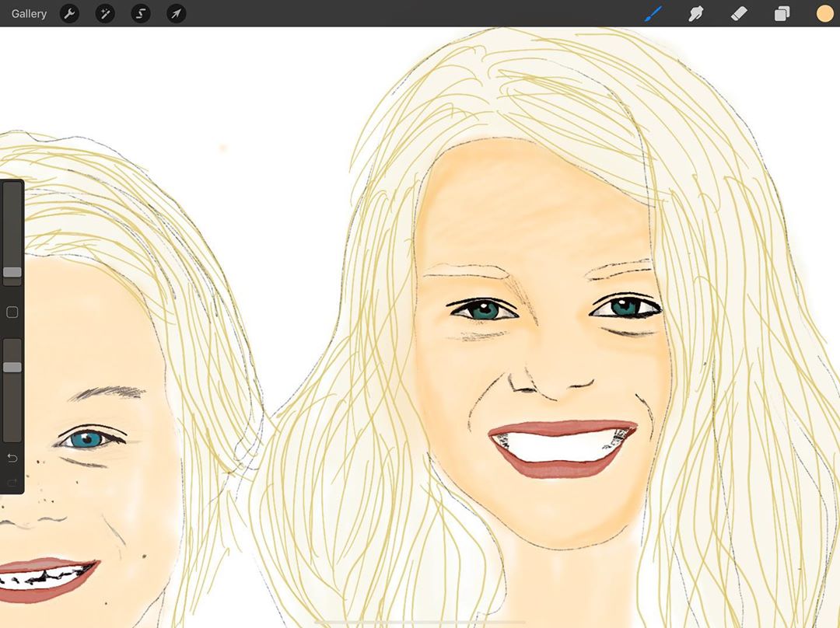The height and width of the screenshot is (628, 840).
Task: Select the Eraser tool
Action: [x=739, y=13]
